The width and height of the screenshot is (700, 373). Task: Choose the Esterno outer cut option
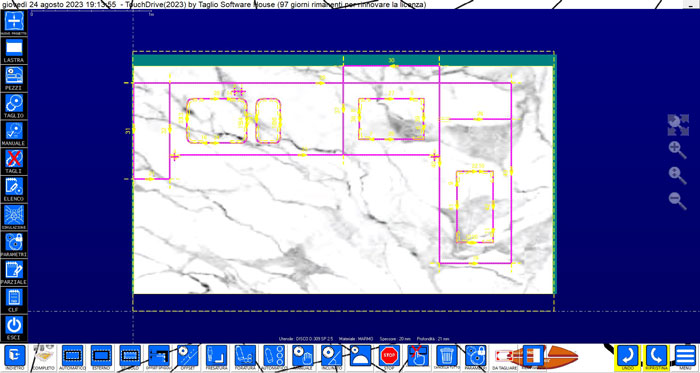(x=101, y=357)
